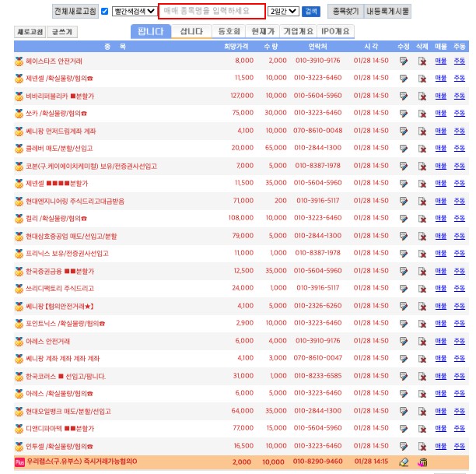Click the 전체새로고침 button

pyautogui.click(x=75, y=12)
